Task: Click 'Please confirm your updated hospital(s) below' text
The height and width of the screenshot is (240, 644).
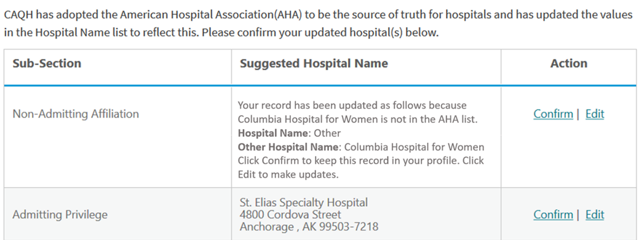Action: 320,33
